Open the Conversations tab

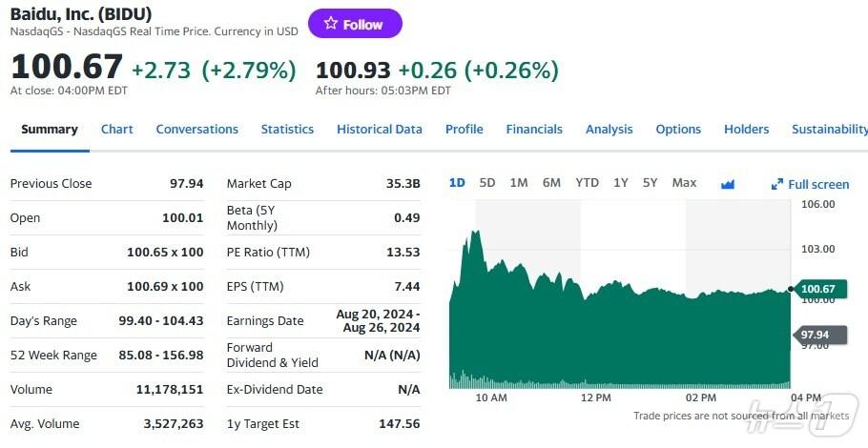tap(196, 130)
